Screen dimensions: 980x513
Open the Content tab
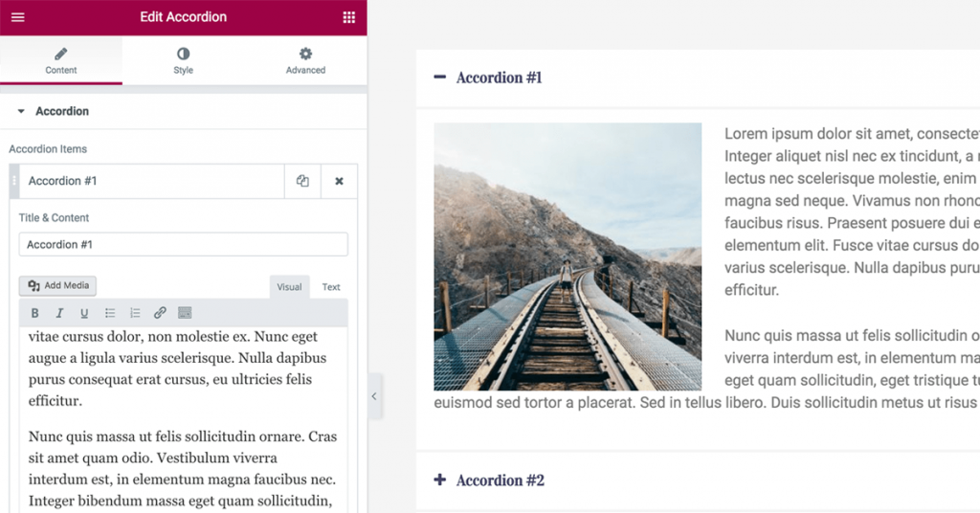pos(61,60)
